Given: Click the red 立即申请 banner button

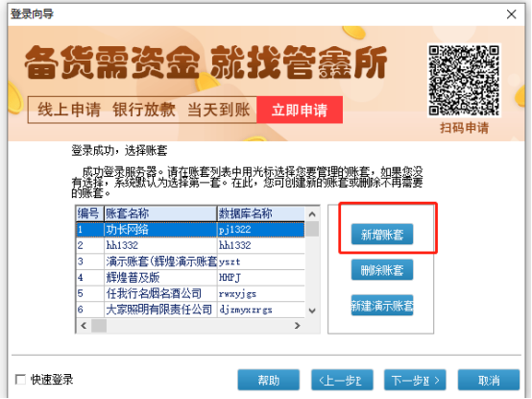Looking at the screenshot, I should 300,110.
